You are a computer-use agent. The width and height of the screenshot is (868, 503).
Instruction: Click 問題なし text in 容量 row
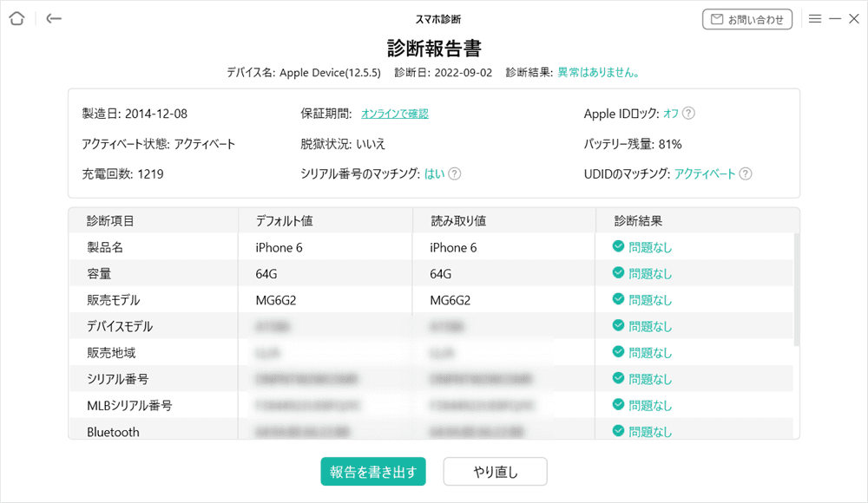pos(650,274)
